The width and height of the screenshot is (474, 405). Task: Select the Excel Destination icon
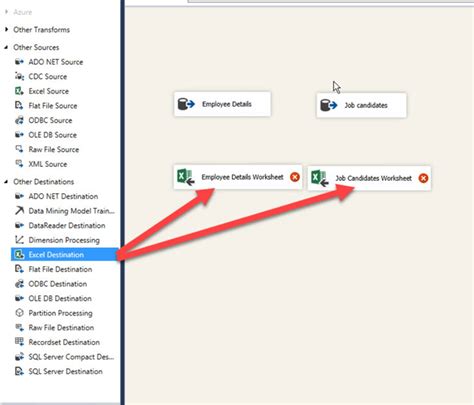click(19, 255)
